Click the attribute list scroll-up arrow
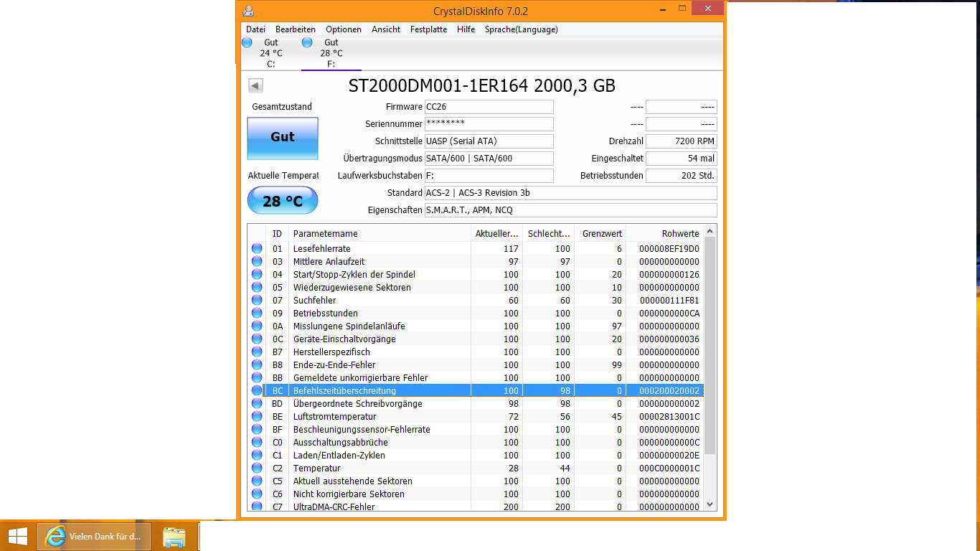 coord(710,231)
